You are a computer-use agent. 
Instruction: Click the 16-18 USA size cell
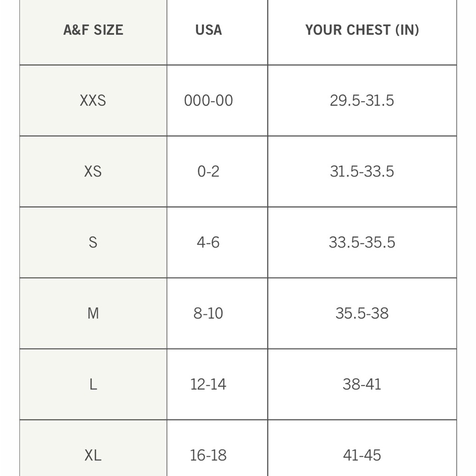click(208, 455)
